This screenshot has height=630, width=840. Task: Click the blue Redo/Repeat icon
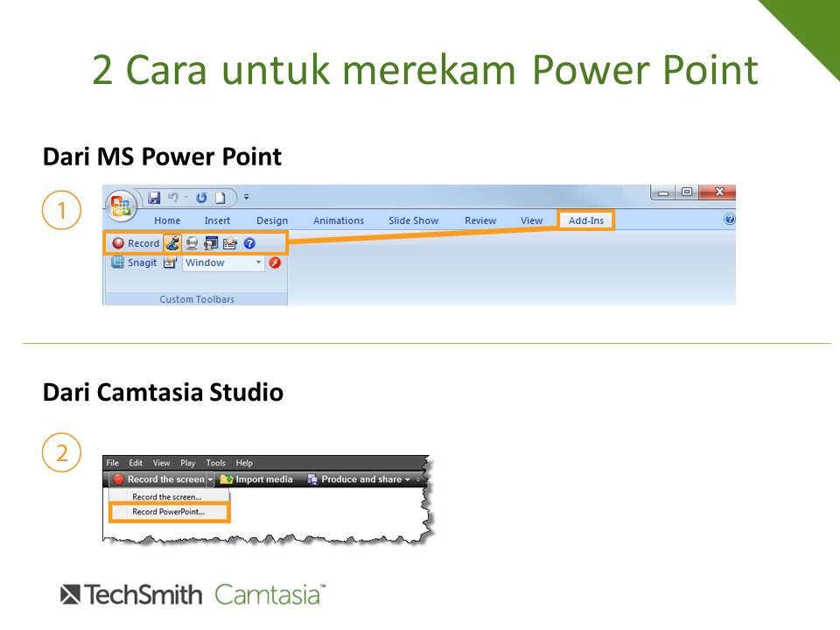tap(201, 198)
